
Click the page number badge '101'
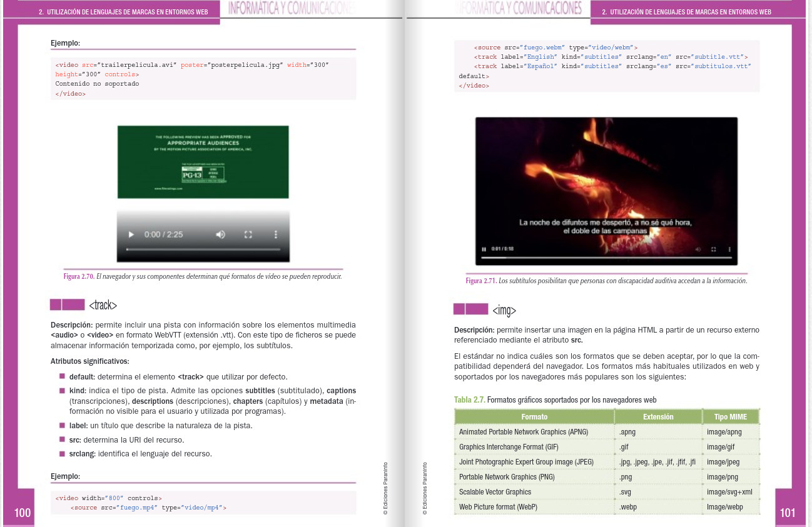point(787,513)
